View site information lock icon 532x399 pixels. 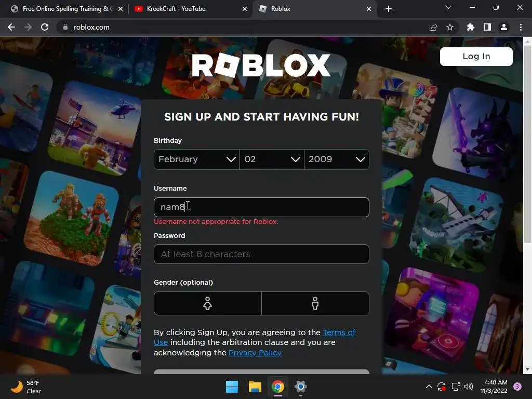pyautogui.click(x=65, y=27)
